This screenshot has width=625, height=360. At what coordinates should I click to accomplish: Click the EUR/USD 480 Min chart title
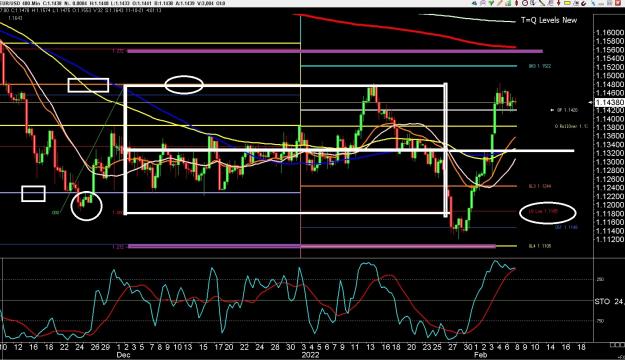19,3
